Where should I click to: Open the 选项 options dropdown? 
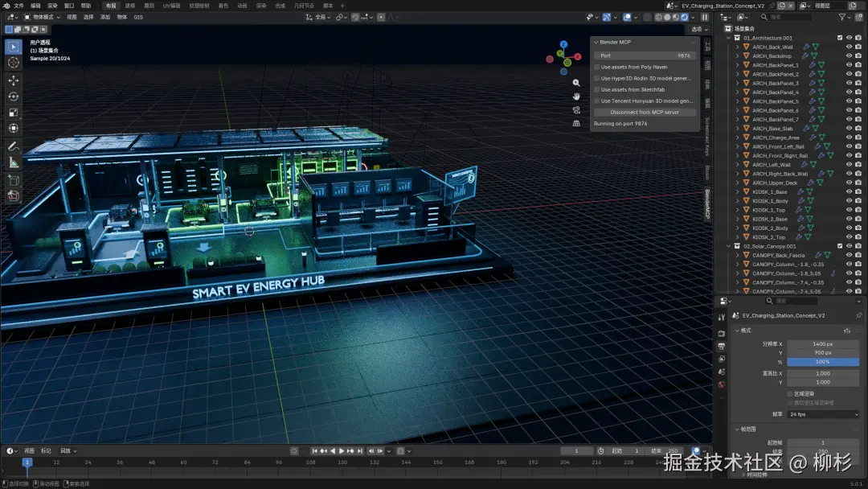pyautogui.click(x=700, y=29)
